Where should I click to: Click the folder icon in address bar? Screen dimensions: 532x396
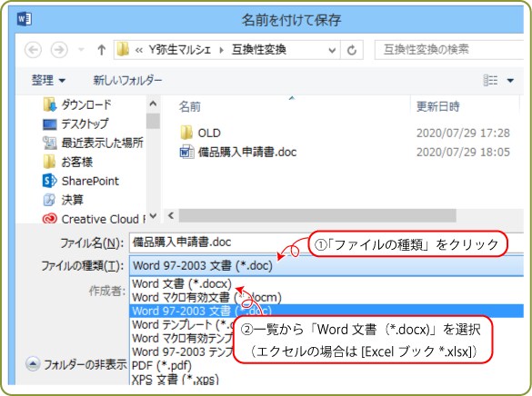pyautogui.click(x=123, y=49)
